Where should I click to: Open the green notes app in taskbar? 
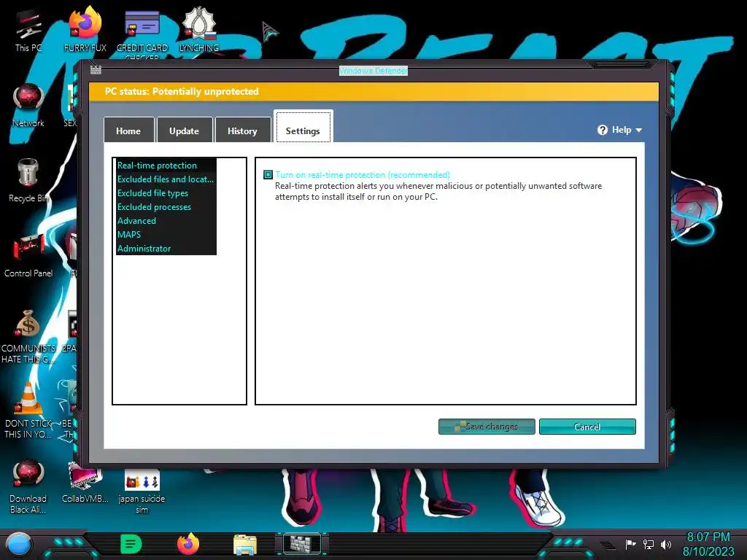[x=131, y=544]
